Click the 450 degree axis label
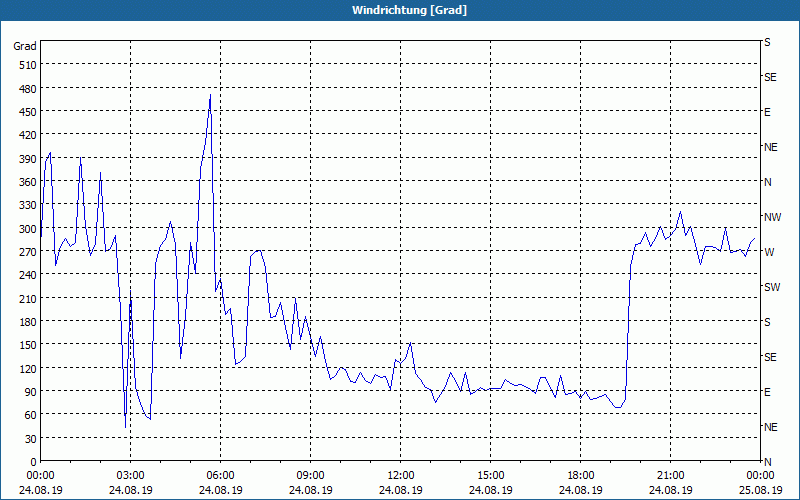This screenshot has height=500, width=800. tap(28, 112)
